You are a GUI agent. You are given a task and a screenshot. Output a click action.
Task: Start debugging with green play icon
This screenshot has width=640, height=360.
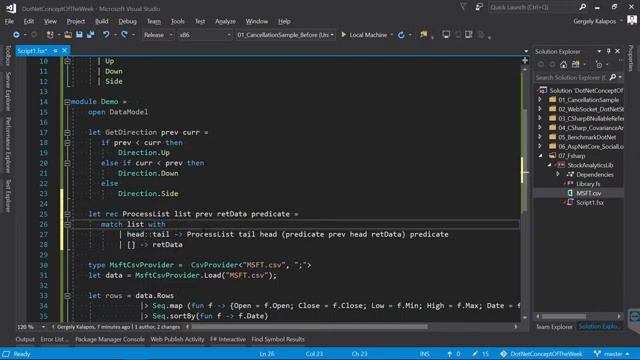click(344, 35)
